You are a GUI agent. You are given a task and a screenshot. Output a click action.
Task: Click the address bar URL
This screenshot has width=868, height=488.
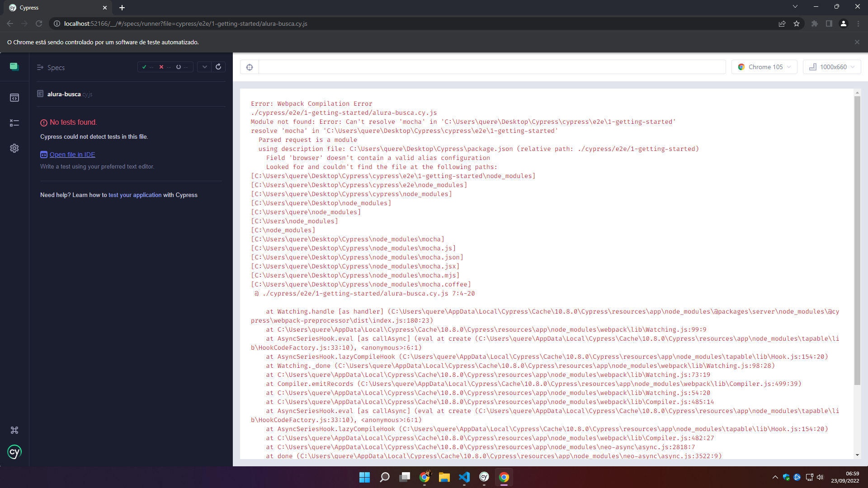186,23
